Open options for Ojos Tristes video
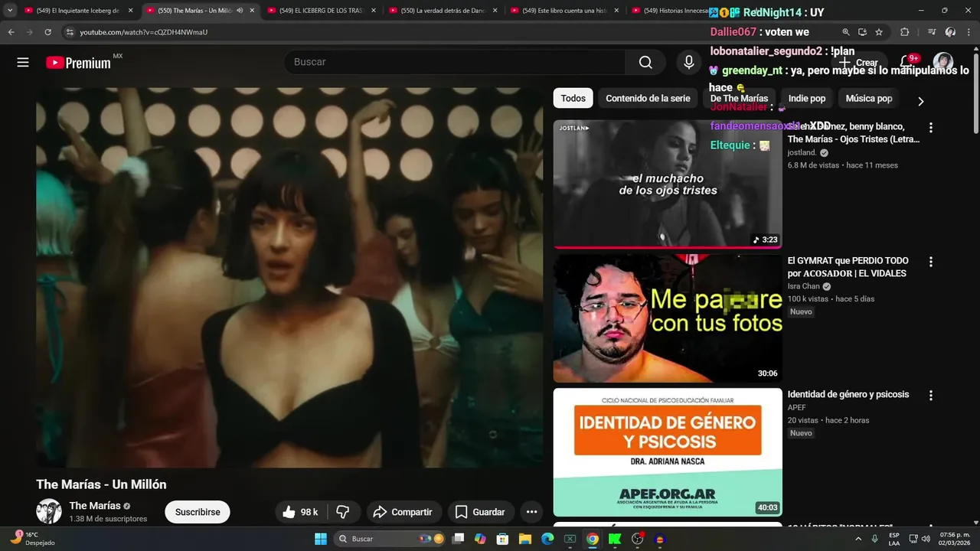 coord(931,128)
